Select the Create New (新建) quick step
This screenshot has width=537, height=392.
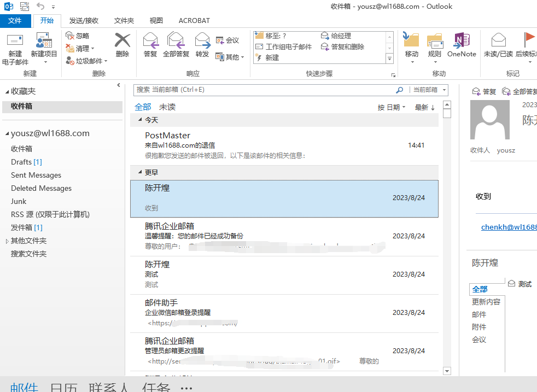[267, 57]
